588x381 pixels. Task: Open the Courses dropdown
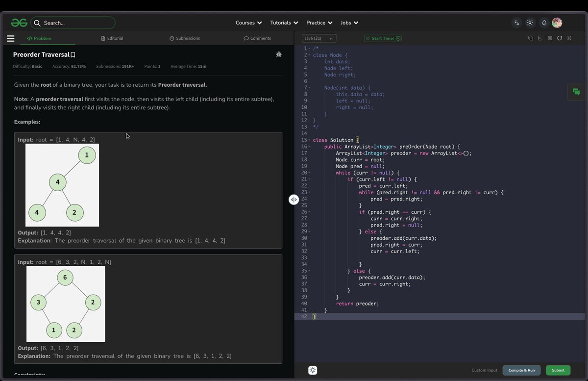point(248,23)
